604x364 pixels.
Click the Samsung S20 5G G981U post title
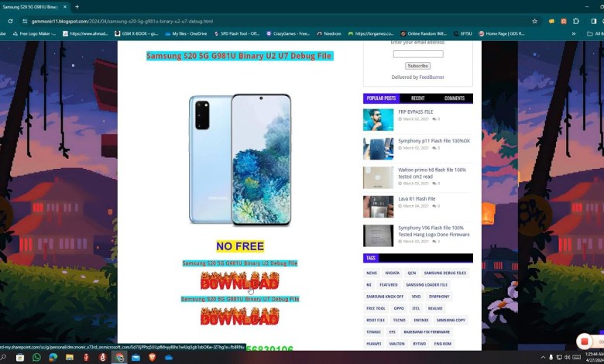[239, 56]
